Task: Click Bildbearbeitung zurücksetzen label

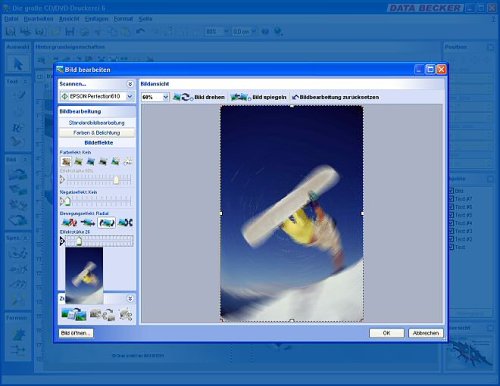Action: pos(339,97)
